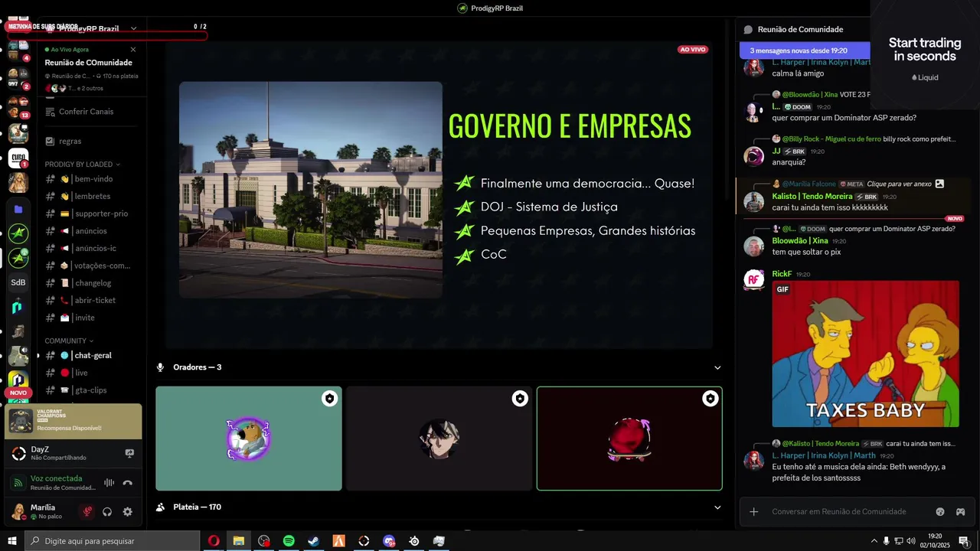Collapse the Plateia section chevron
The width and height of the screenshot is (980, 551).
717,507
